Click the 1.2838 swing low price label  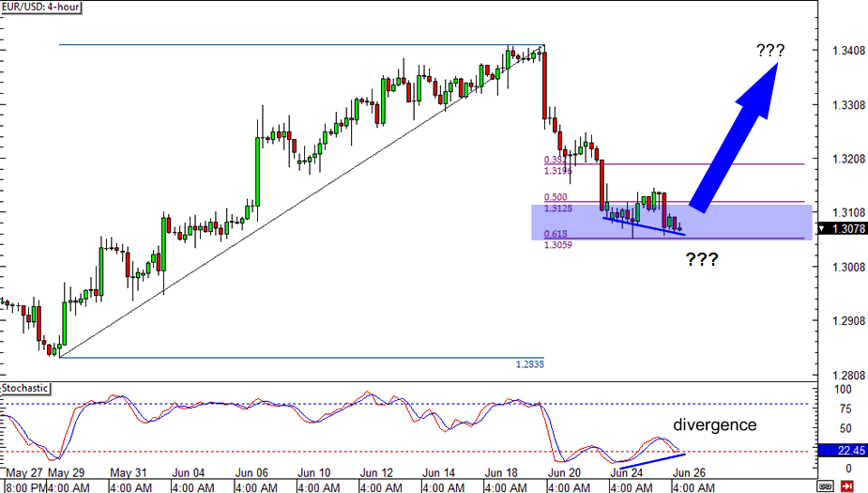click(530, 364)
